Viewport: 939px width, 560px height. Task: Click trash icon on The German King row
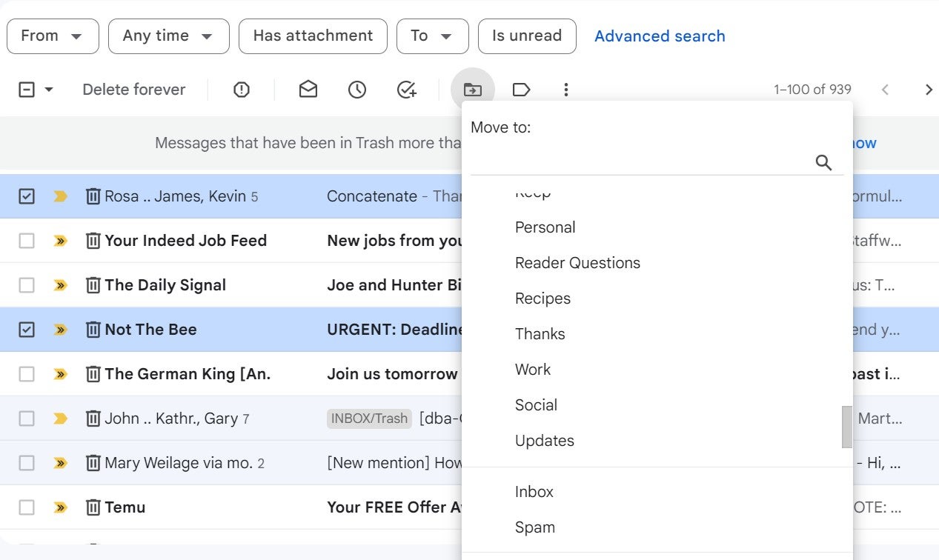coord(93,374)
